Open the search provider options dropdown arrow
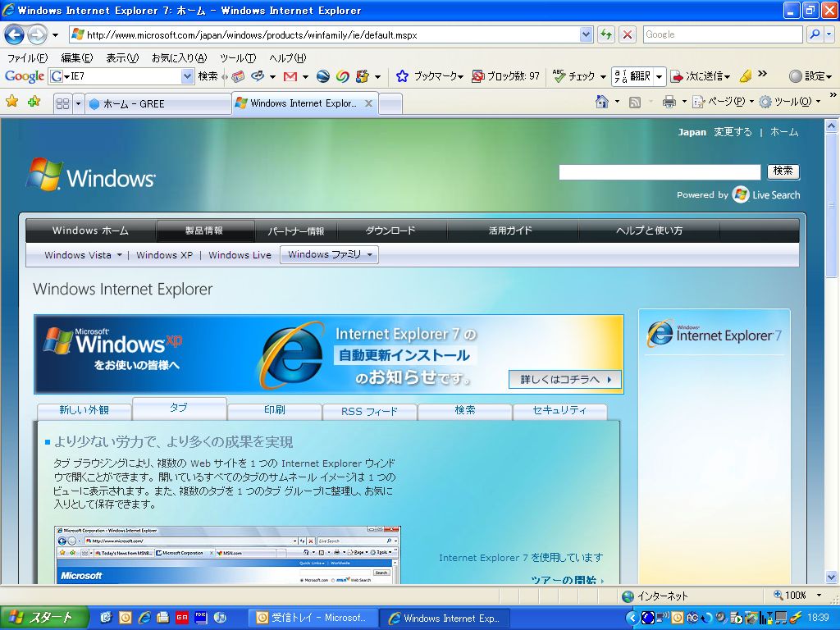840x630 pixels. pos(829,34)
